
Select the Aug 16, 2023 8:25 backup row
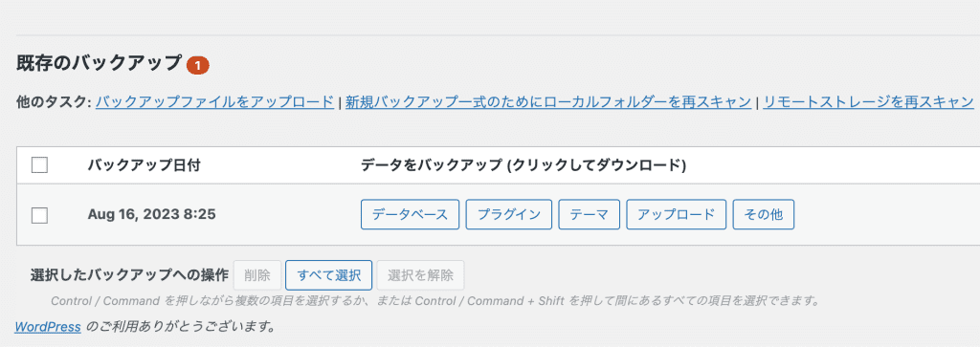(499, 215)
